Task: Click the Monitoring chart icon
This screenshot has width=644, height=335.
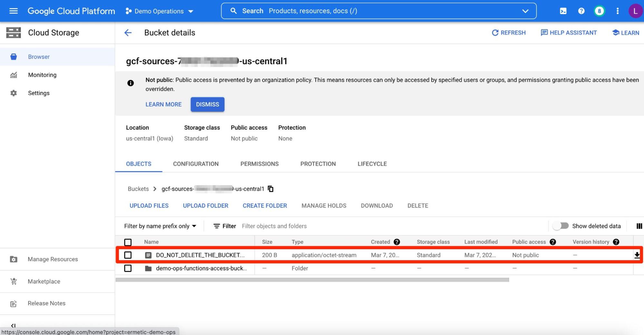Action: pos(14,75)
